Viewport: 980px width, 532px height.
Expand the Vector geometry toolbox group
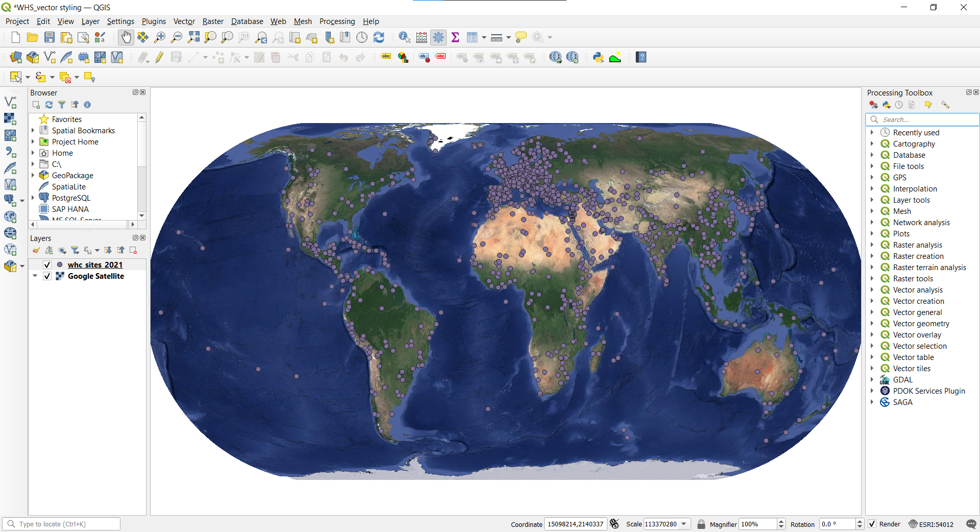pyautogui.click(x=872, y=324)
